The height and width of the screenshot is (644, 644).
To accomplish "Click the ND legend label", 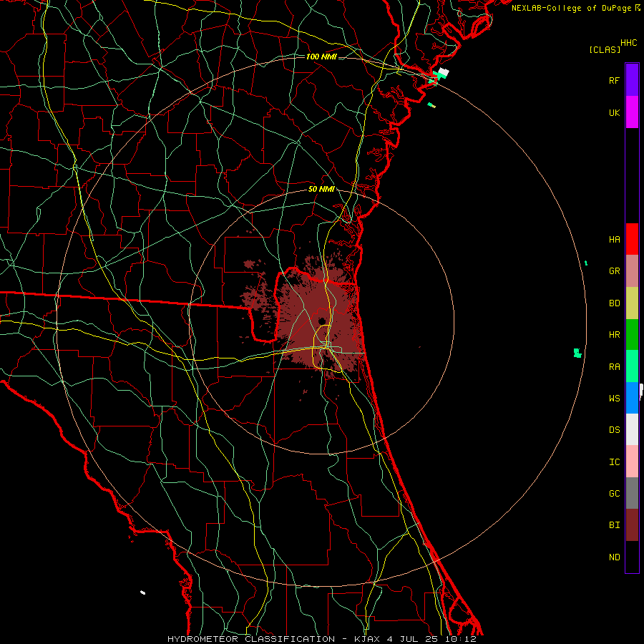I will click(x=614, y=557).
